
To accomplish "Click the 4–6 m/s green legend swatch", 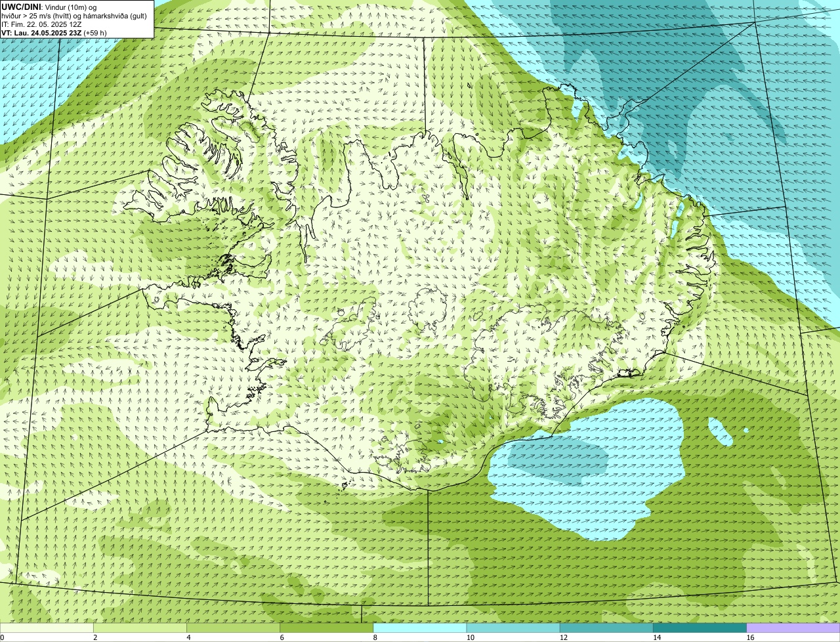I will pyautogui.click(x=233, y=628).
